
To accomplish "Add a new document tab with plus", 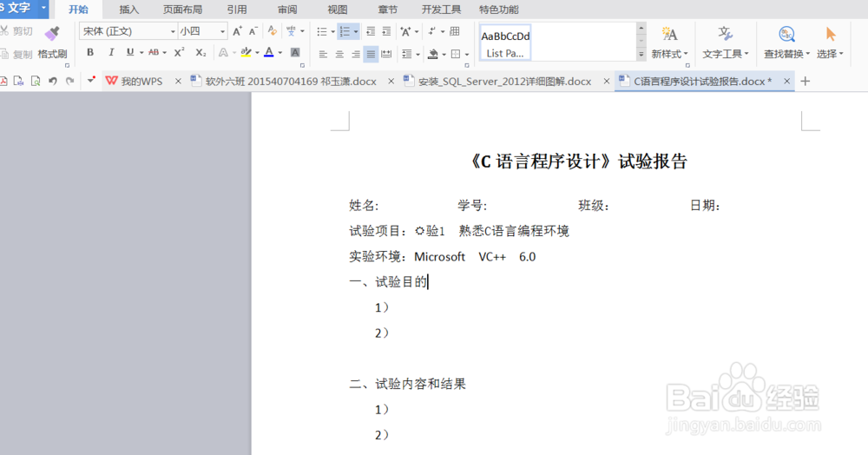I will [806, 82].
